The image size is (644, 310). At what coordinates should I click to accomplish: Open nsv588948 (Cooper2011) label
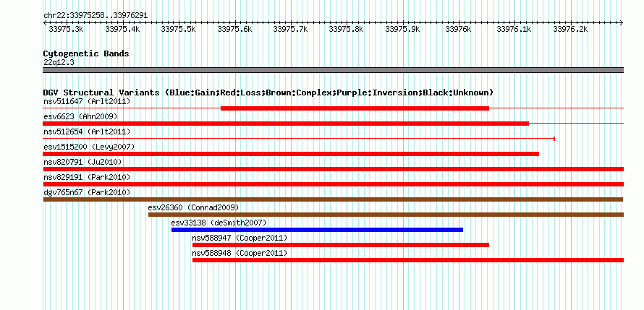coord(240,253)
